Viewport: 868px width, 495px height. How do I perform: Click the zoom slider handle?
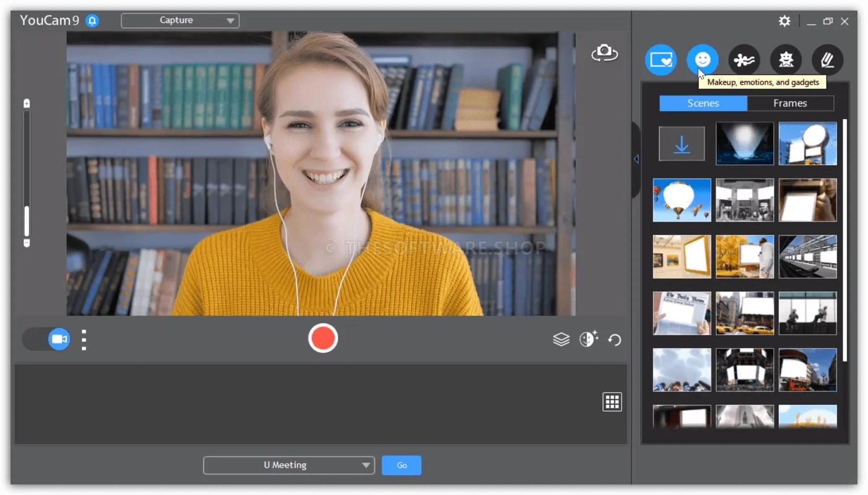click(27, 221)
